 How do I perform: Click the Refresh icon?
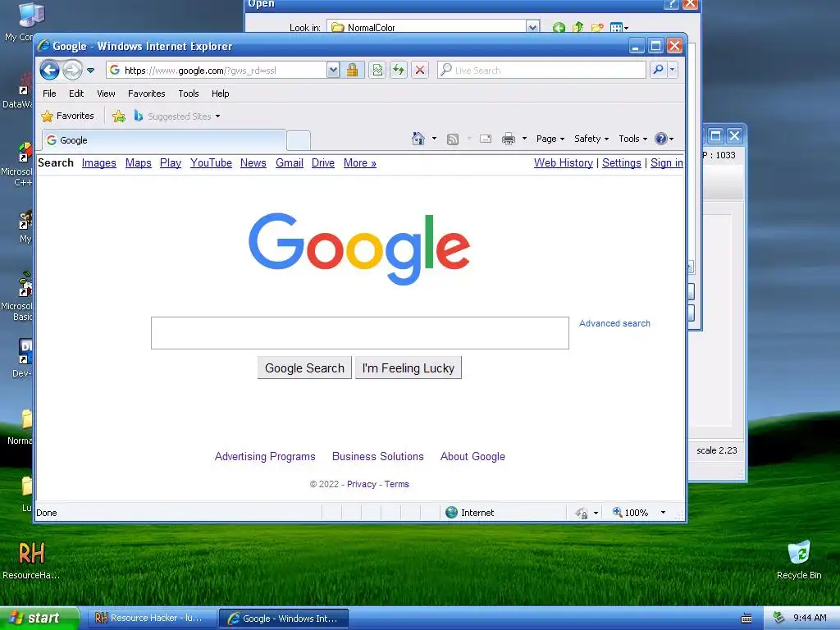pyautogui.click(x=399, y=71)
